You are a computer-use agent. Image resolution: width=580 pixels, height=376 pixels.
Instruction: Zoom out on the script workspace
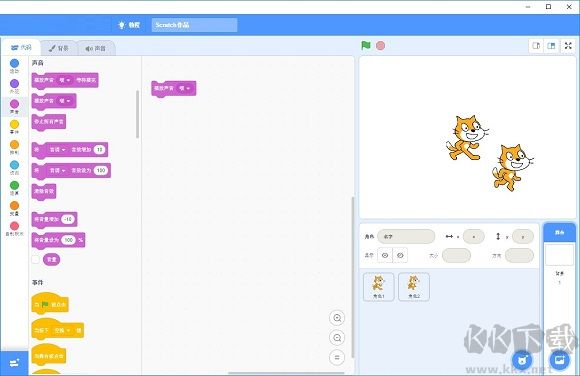(337, 338)
